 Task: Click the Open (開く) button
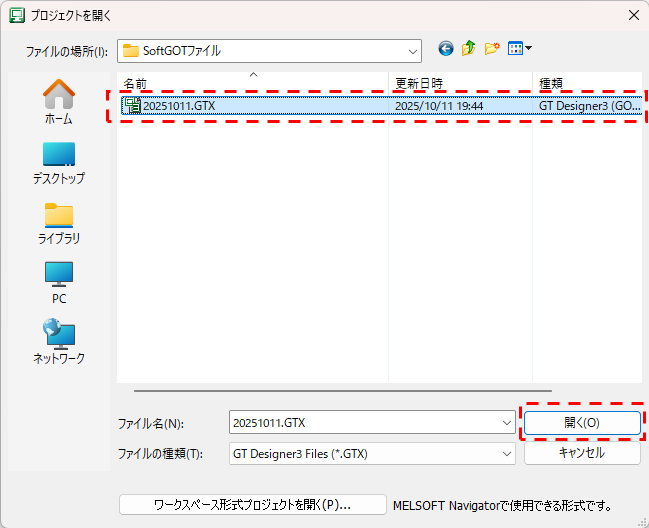click(582, 423)
